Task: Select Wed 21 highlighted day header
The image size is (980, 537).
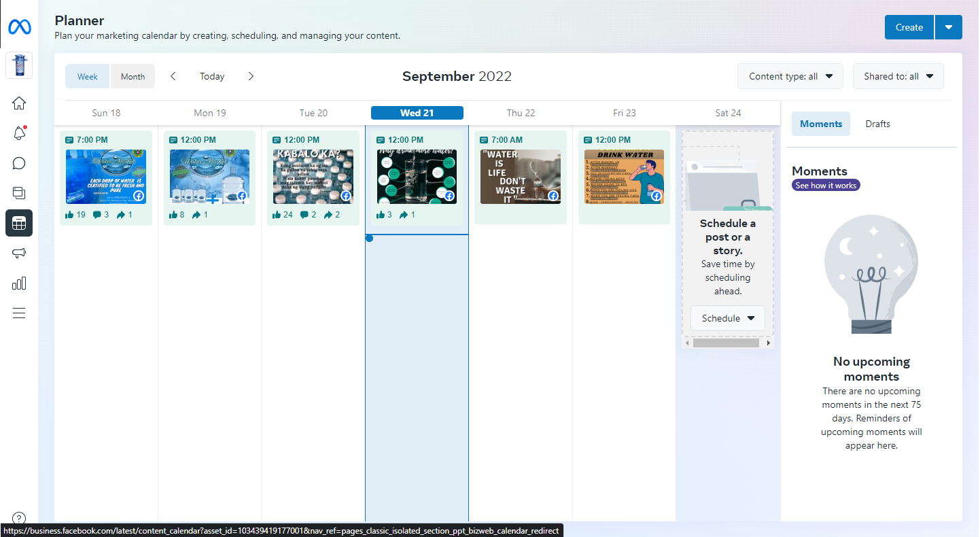Action: 417,113
